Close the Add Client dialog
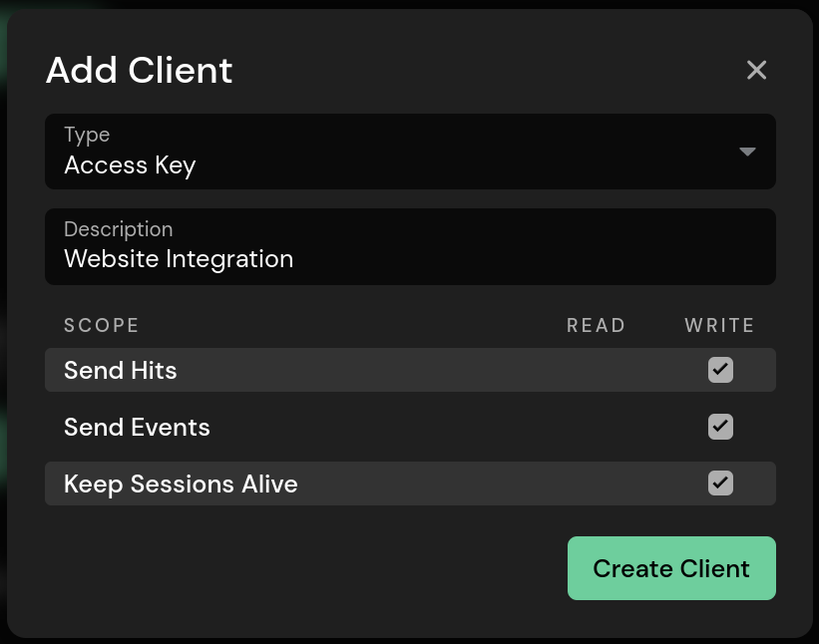The height and width of the screenshot is (644, 819). pos(757,70)
